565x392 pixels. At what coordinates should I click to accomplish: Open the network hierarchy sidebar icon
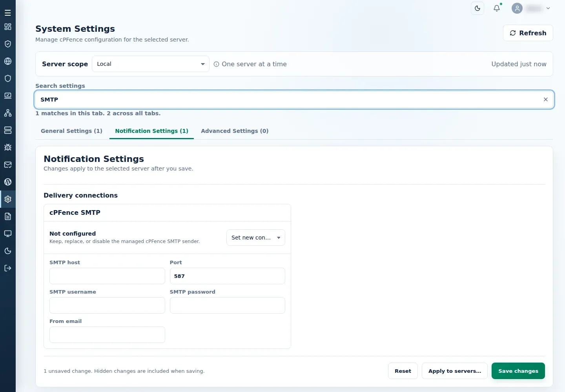coord(8,113)
